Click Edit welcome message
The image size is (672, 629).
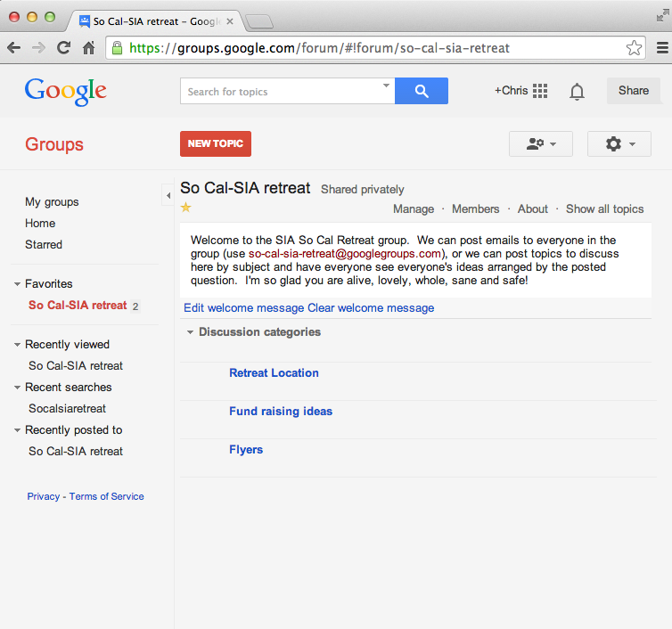click(244, 308)
